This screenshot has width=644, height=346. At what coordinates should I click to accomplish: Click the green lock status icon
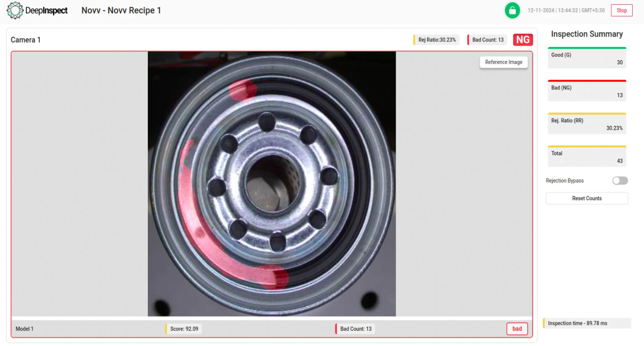(x=512, y=10)
